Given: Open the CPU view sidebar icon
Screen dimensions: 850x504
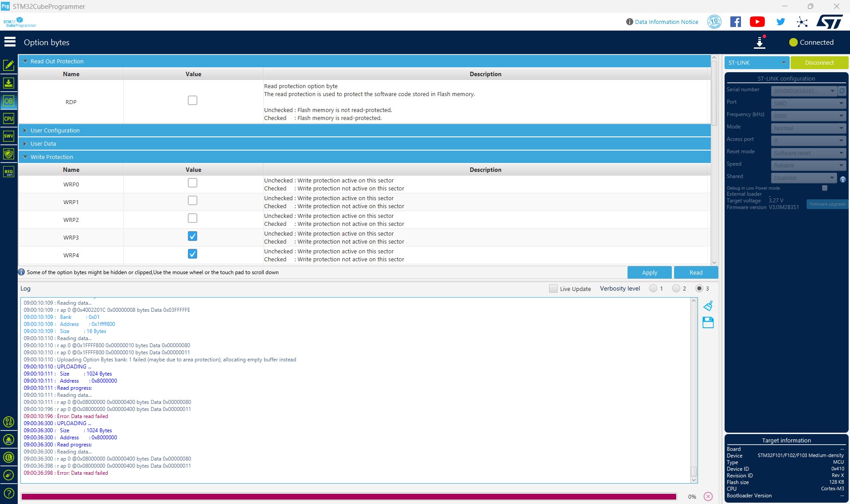Looking at the screenshot, I should [9, 119].
